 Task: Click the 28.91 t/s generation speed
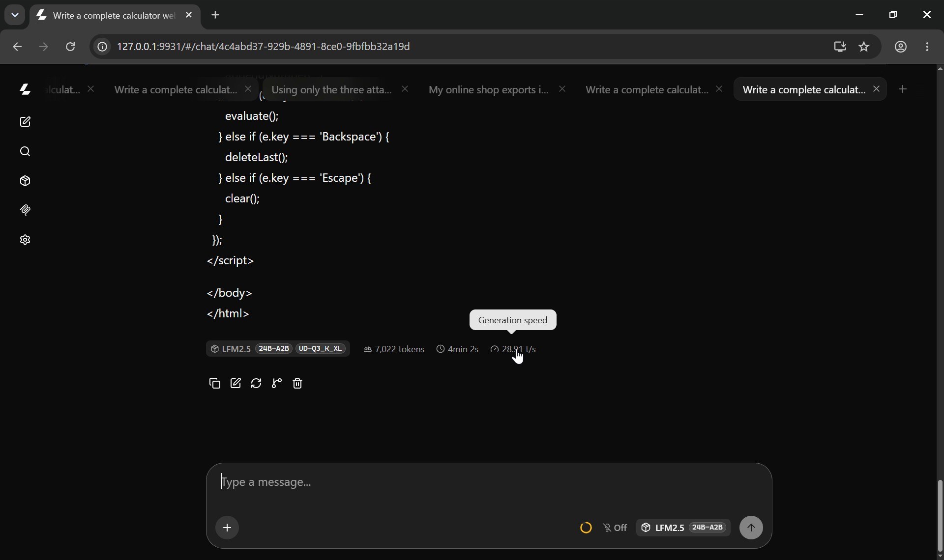tap(513, 349)
